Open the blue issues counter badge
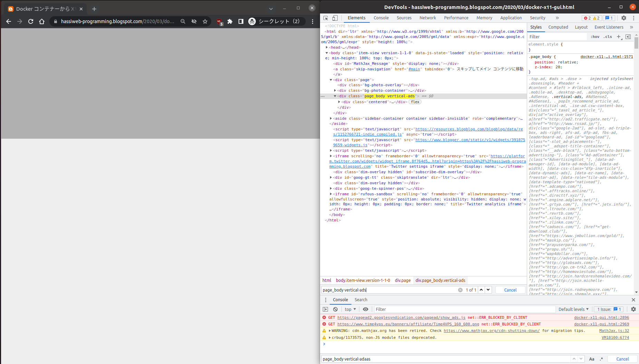The width and height of the screenshot is (639, 364). click(609, 18)
